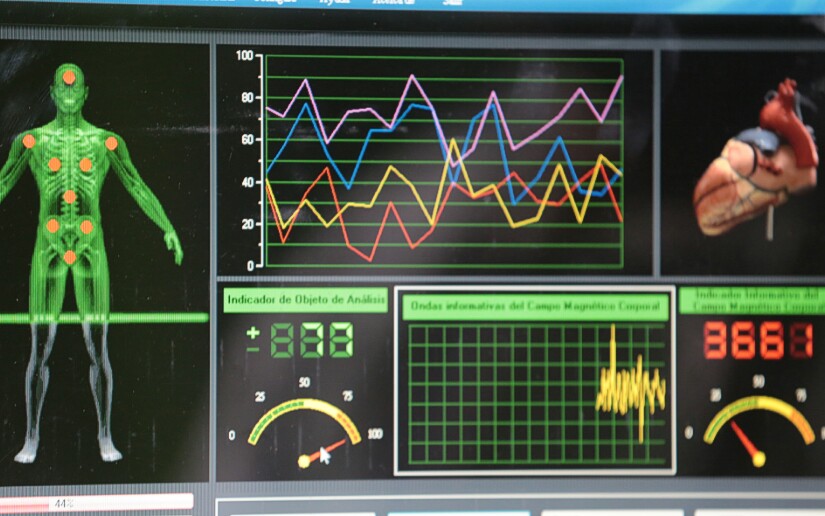This screenshot has height=516, width=825.
Task: Click the 'Ondas informativas del Campo Magnético Corporal' header
Action: click(x=535, y=307)
